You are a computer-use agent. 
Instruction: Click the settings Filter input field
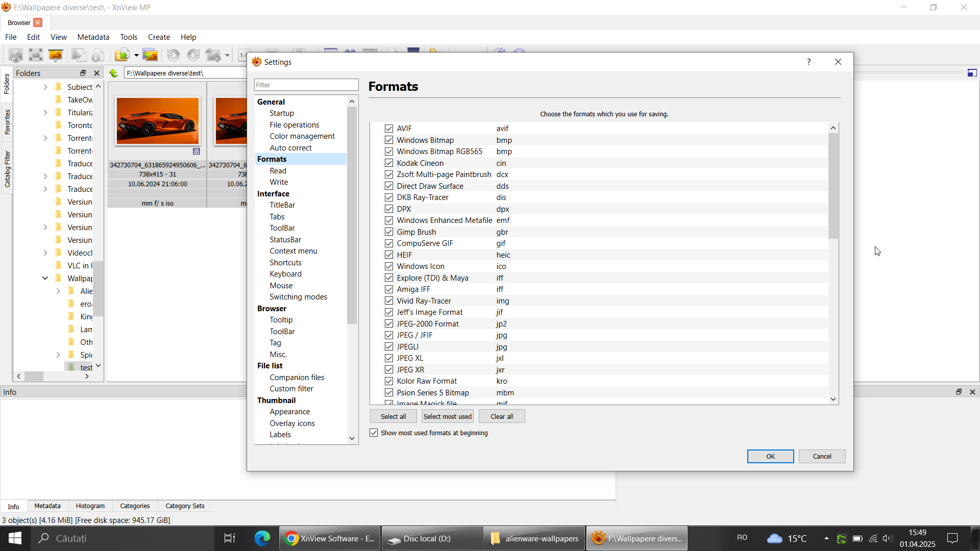[306, 85]
